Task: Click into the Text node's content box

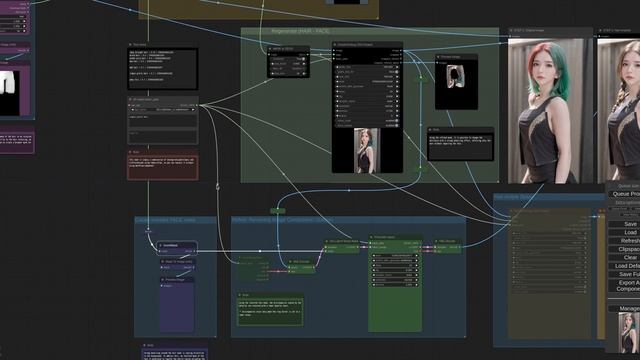Action: 163,69
